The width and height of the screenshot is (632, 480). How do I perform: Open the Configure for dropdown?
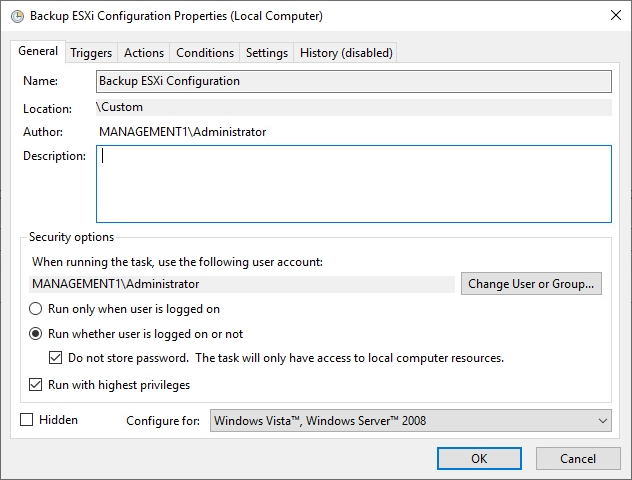pyautogui.click(x=410, y=421)
